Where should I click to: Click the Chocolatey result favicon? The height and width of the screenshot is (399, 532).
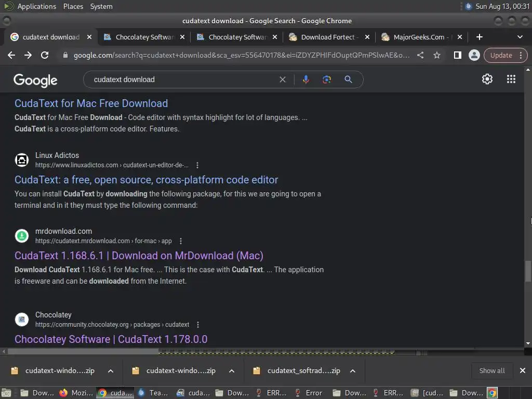point(22,320)
